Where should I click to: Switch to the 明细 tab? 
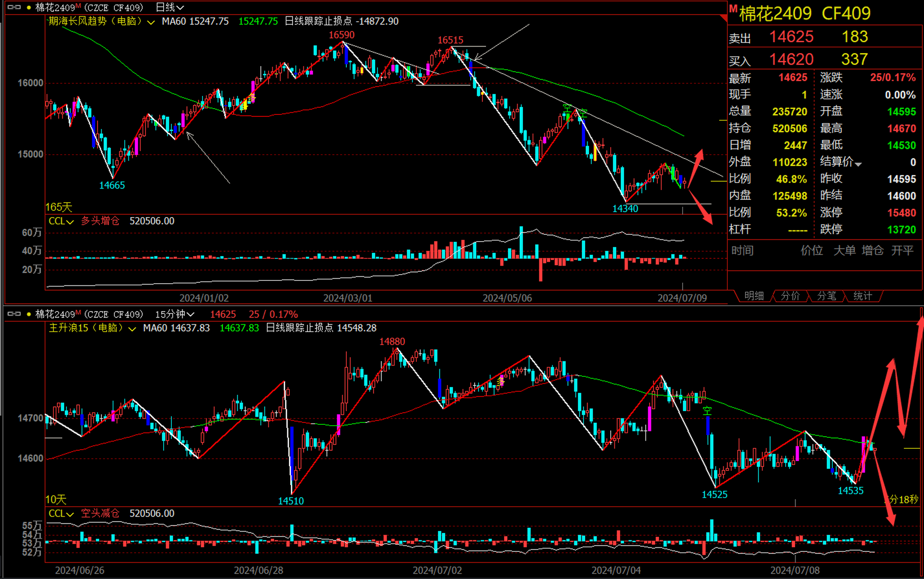[x=754, y=296]
